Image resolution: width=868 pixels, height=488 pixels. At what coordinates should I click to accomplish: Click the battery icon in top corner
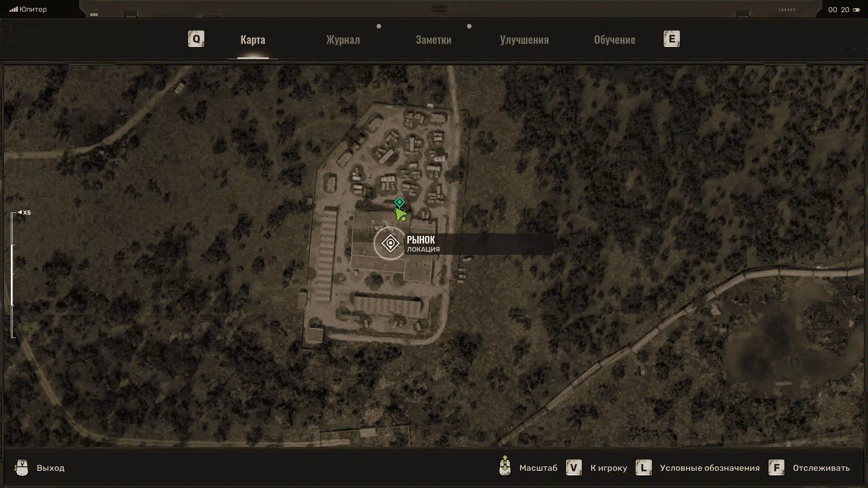pos(856,10)
